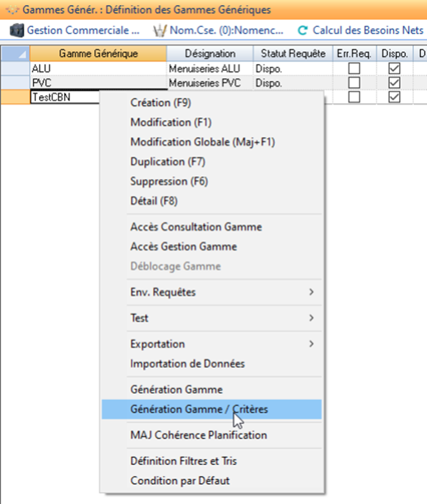Enable the Err.Req. checkbox for the ALU row
Viewport: 427px width, 504px height.
pyautogui.click(x=355, y=68)
